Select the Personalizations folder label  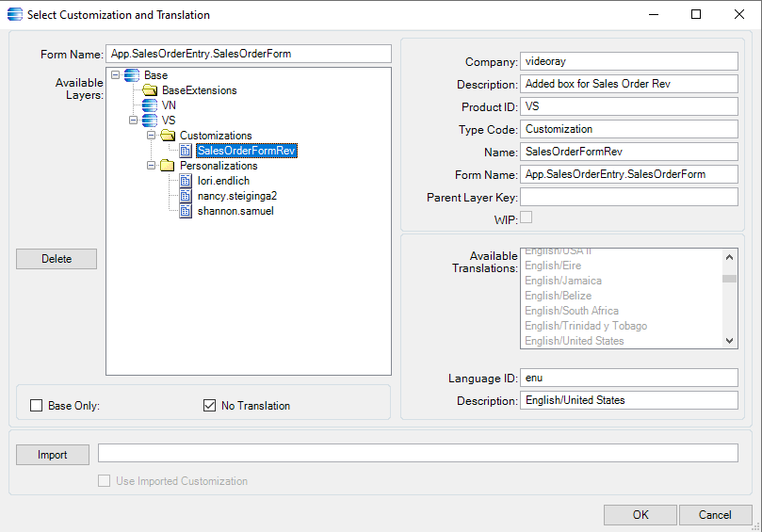point(219,166)
